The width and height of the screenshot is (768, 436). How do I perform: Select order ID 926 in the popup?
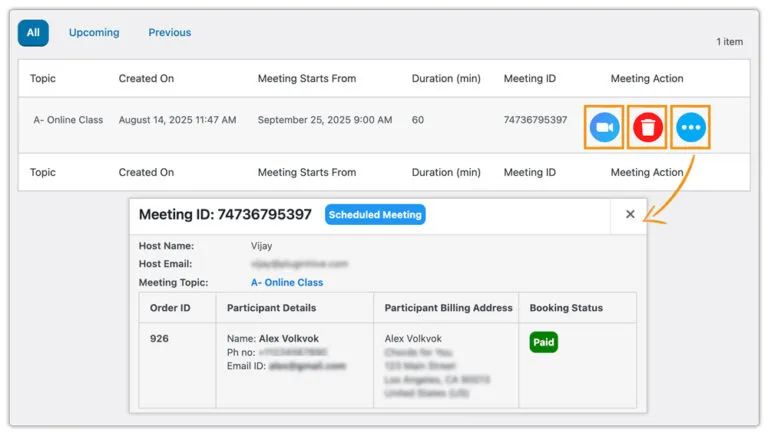[160, 339]
